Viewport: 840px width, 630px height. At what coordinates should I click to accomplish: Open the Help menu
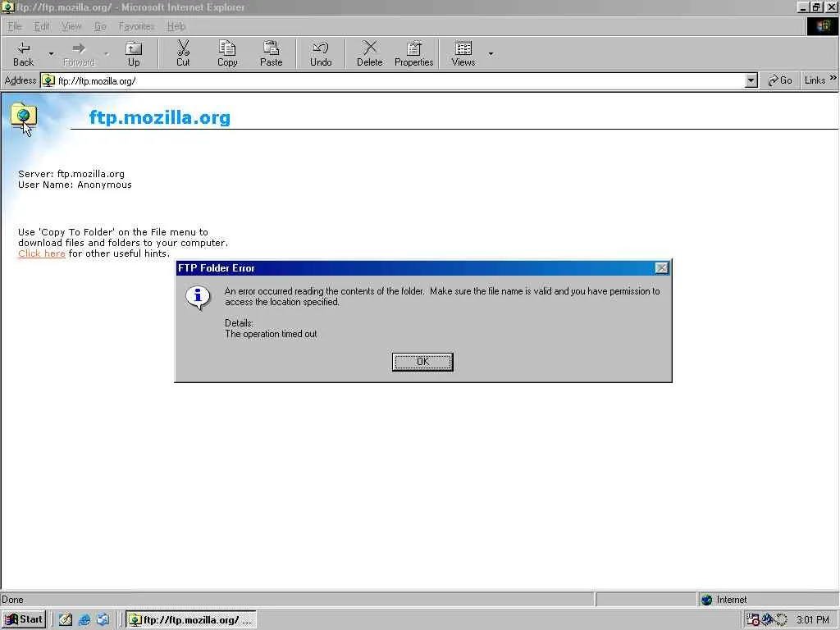176,26
